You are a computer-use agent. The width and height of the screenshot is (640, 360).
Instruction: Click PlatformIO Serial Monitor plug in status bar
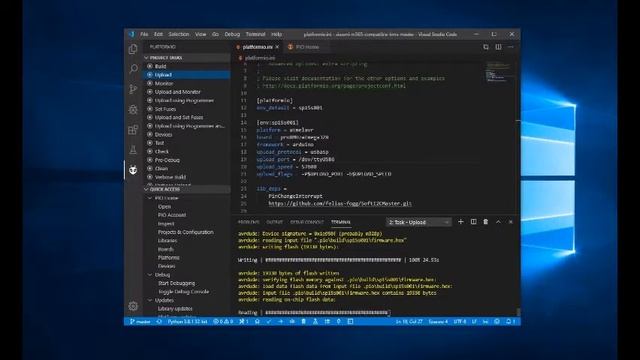coord(339,322)
